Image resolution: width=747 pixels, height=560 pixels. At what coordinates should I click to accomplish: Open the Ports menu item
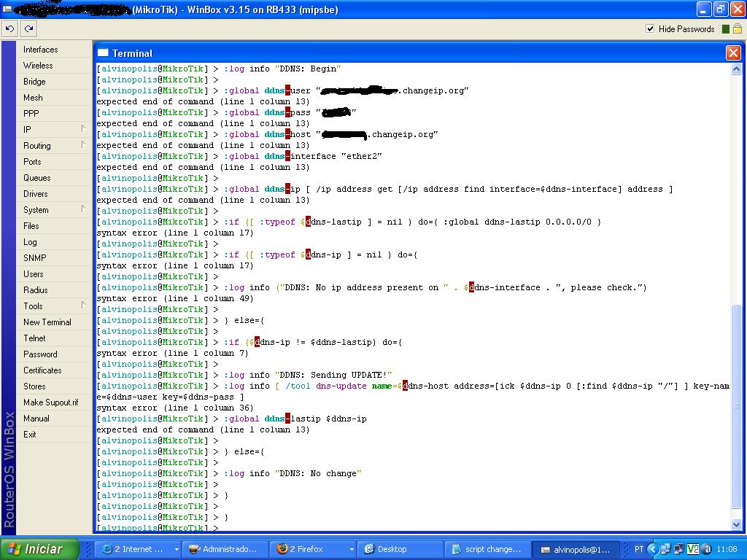click(x=54, y=162)
